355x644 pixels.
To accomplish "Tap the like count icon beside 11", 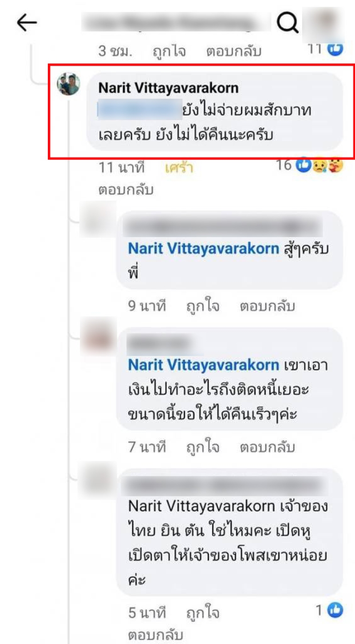I will pyautogui.click(x=335, y=48).
